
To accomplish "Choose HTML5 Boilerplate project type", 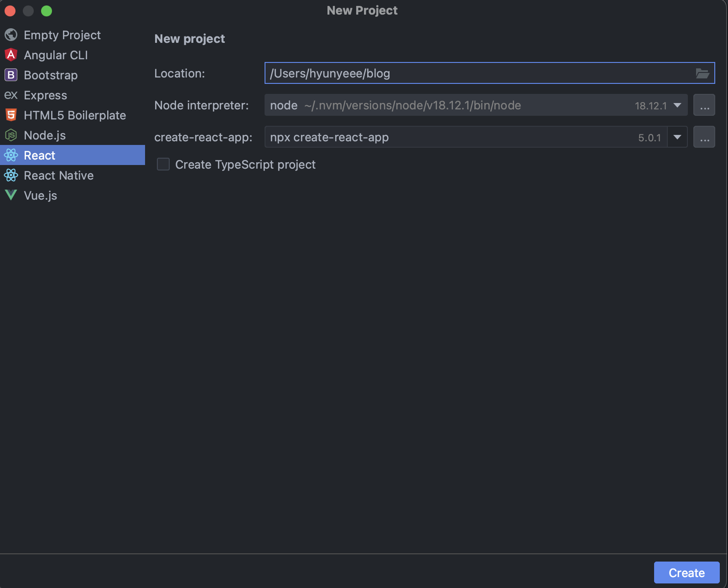I will pyautogui.click(x=73, y=115).
